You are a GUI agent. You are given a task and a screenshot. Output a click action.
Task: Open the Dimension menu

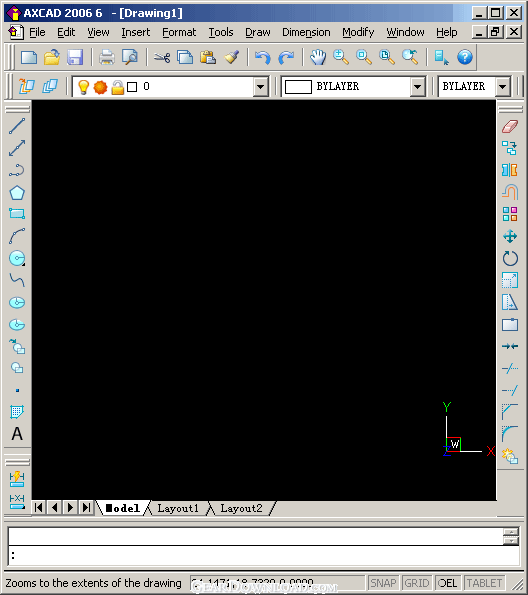[x=306, y=32]
